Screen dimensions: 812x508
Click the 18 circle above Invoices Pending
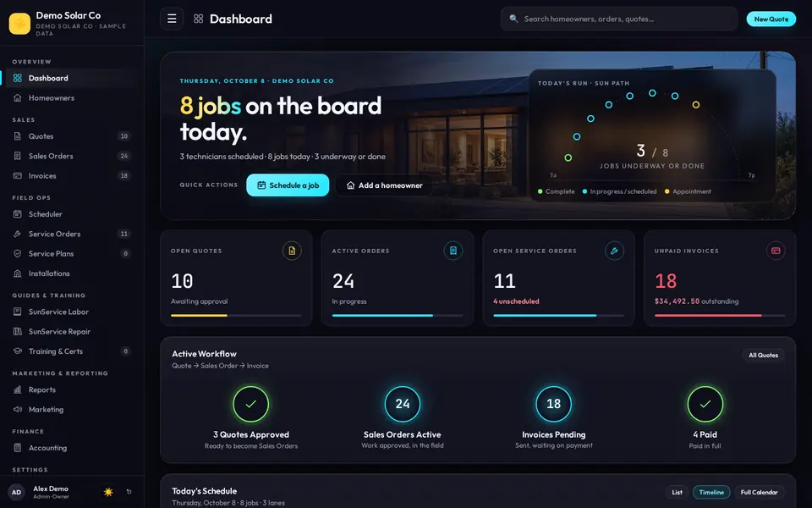[x=553, y=404]
